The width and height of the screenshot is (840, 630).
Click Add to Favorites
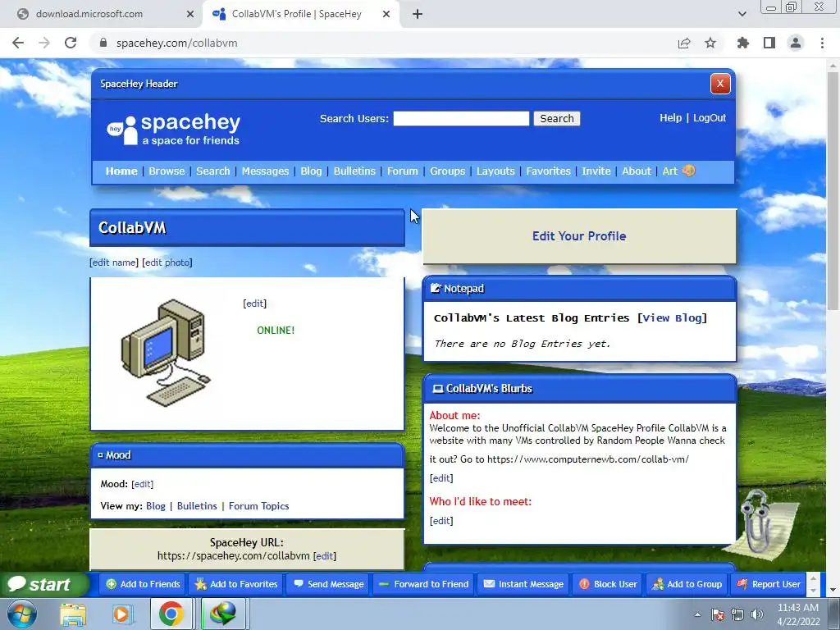(236, 584)
